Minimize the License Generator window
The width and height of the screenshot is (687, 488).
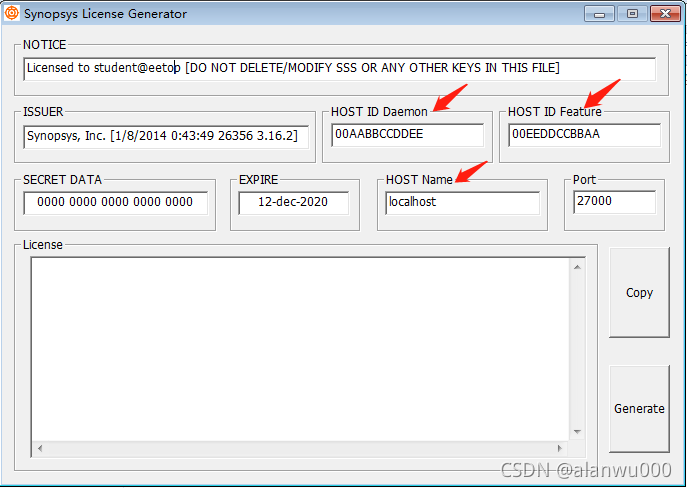(x=599, y=14)
